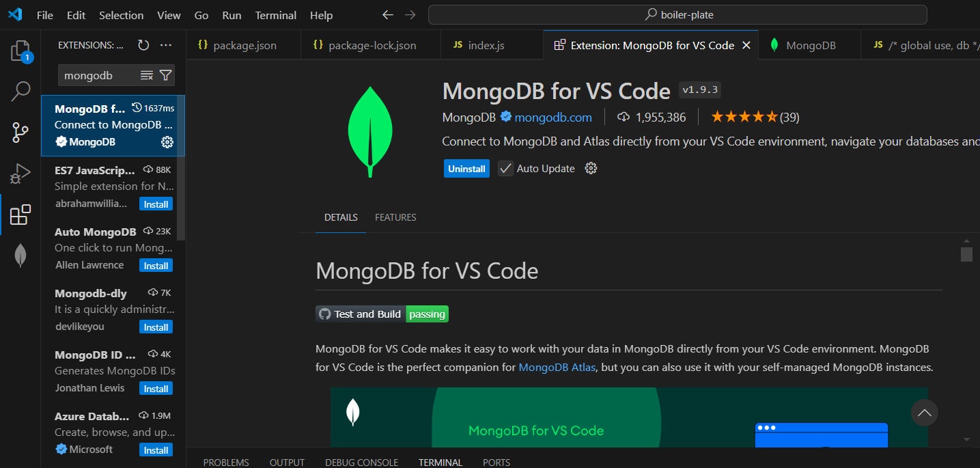Switch to the package-lock.json tab
The image size is (980, 468).
pos(370,45)
